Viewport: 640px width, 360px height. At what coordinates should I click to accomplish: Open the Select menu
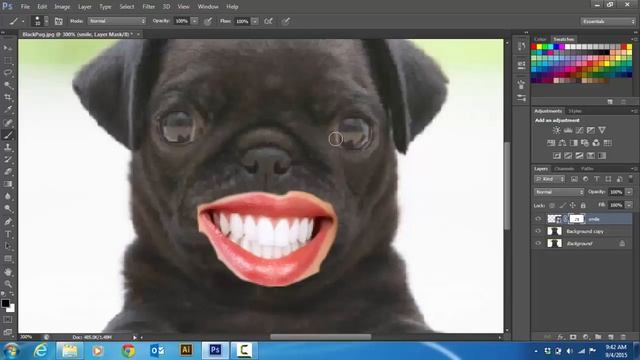(127, 7)
